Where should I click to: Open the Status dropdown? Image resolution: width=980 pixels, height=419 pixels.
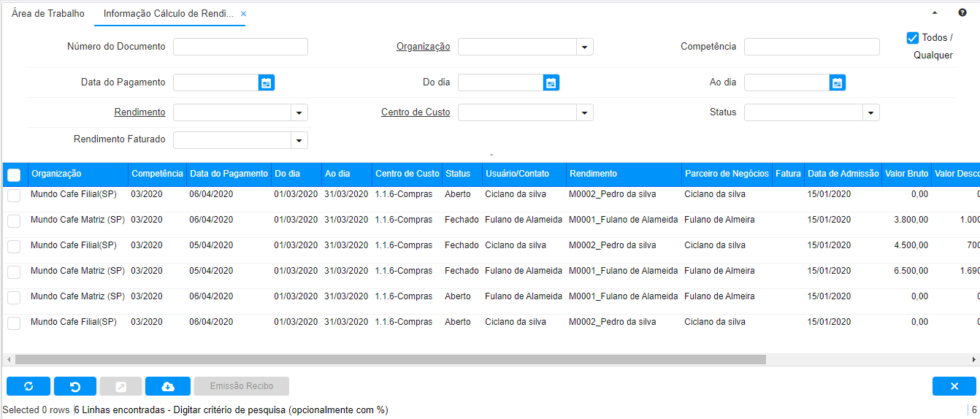point(870,112)
